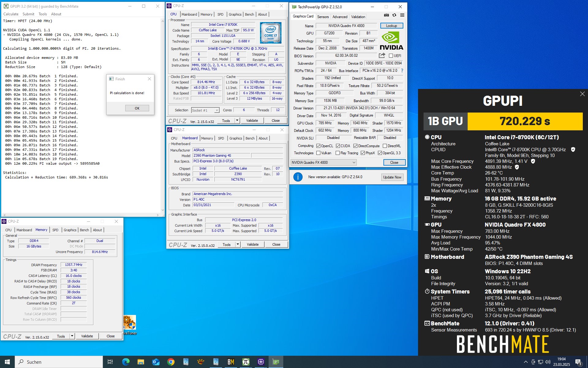Click OK in the Finish dialog
Viewport: 588px width, 368px height.
tap(137, 108)
